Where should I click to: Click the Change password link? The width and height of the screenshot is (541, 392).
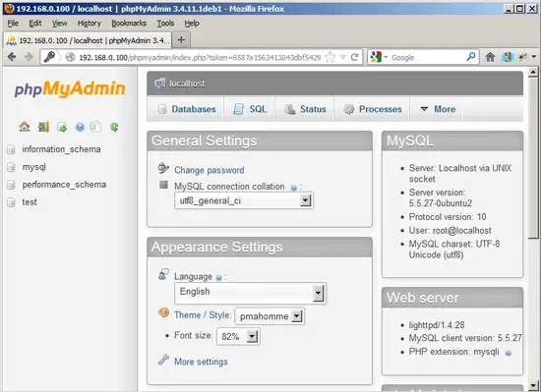coord(210,170)
